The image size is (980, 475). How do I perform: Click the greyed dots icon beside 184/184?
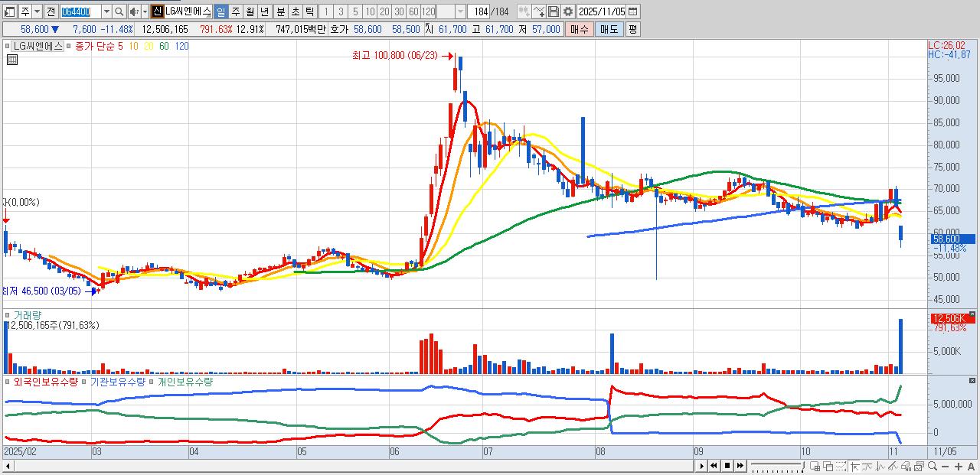click(x=524, y=11)
